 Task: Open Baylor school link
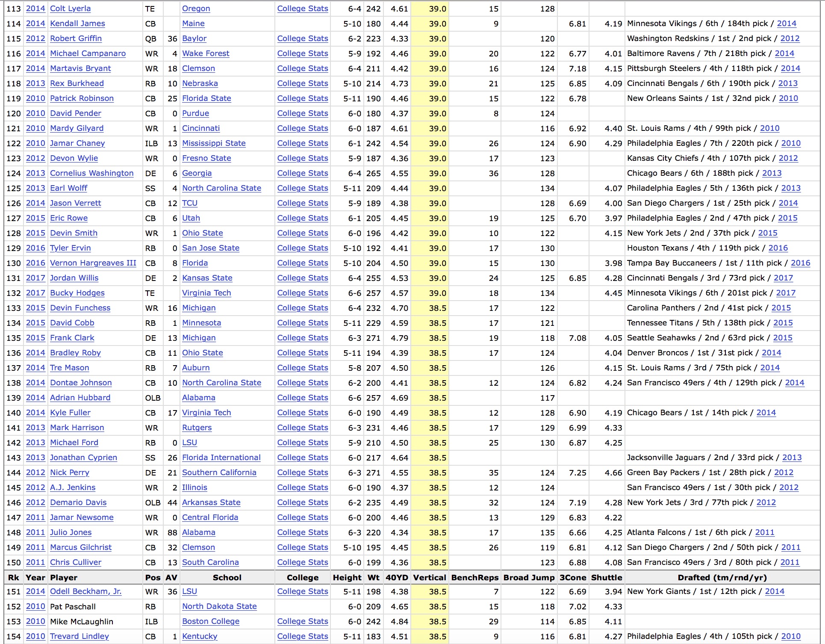194,38
